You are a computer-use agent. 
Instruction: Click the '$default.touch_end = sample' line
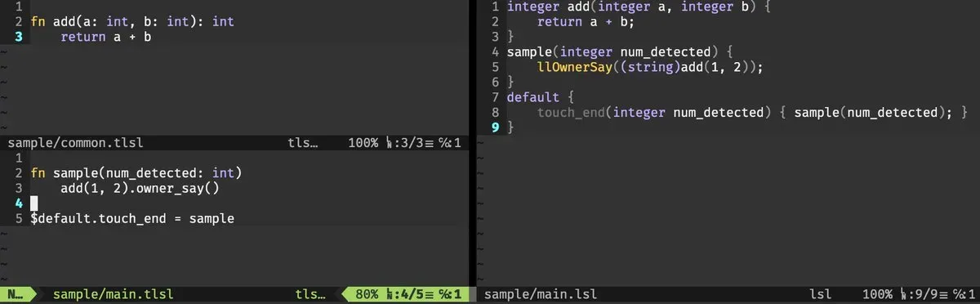(x=132, y=219)
